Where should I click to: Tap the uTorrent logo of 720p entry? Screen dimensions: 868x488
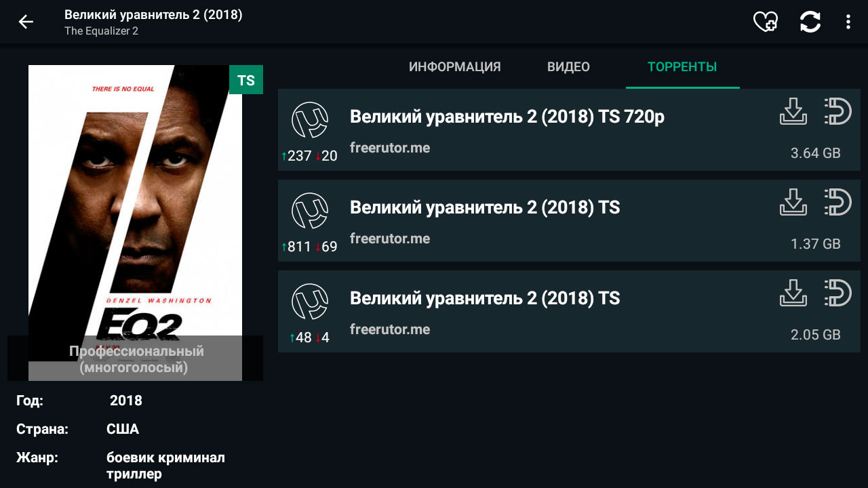click(310, 120)
